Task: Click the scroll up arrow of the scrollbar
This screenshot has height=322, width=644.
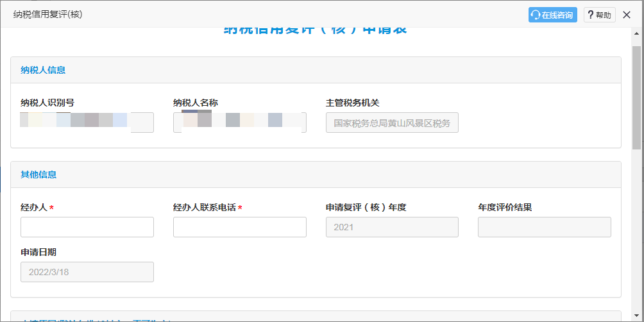Action: click(636, 34)
